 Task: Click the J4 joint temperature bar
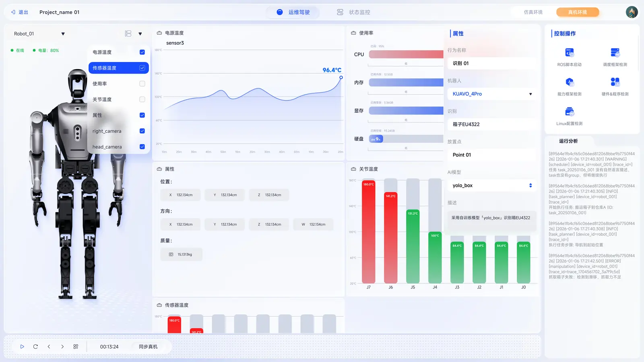point(435,257)
